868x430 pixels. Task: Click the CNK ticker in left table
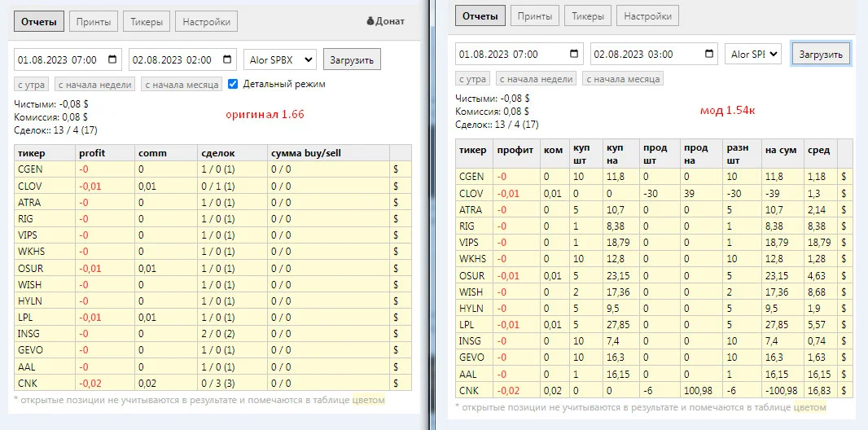point(28,383)
